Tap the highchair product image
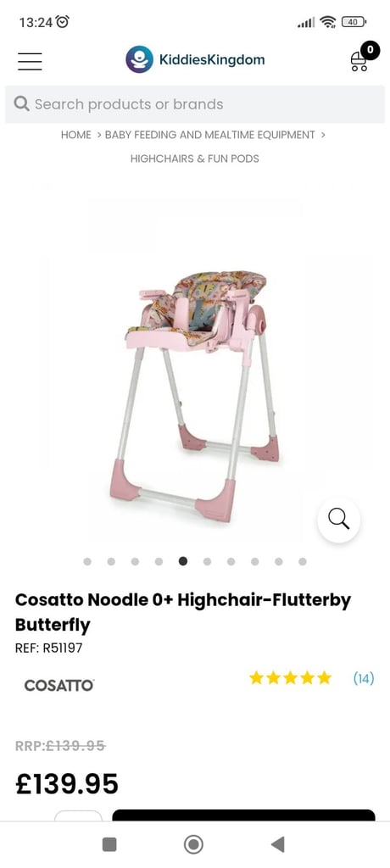The image size is (390, 868). [x=195, y=396]
